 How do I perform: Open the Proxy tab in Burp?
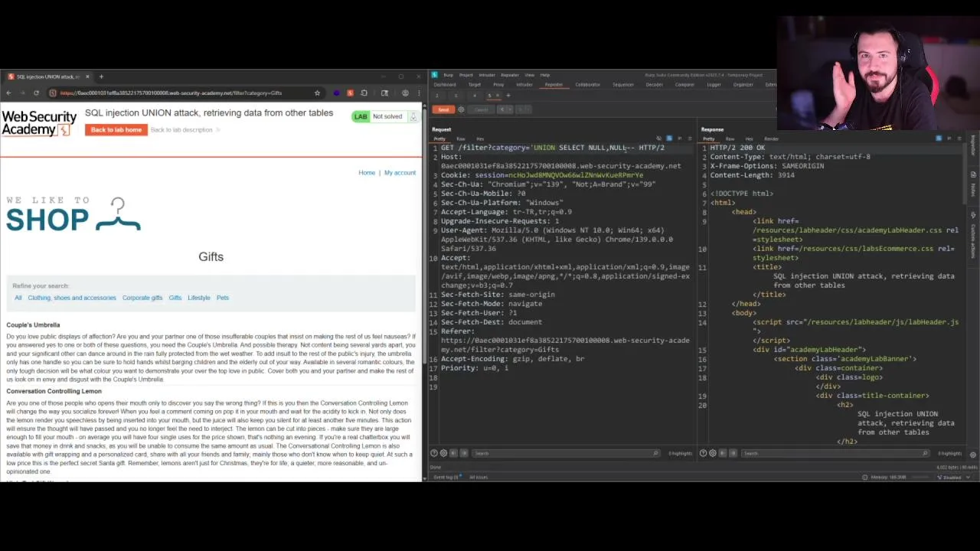(498, 84)
